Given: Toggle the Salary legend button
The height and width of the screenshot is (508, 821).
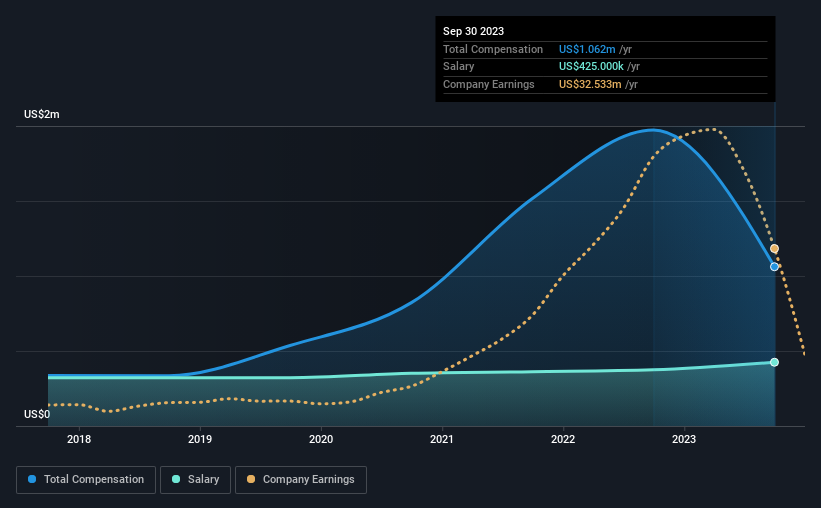Looking at the screenshot, I should click(x=195, y=480).
